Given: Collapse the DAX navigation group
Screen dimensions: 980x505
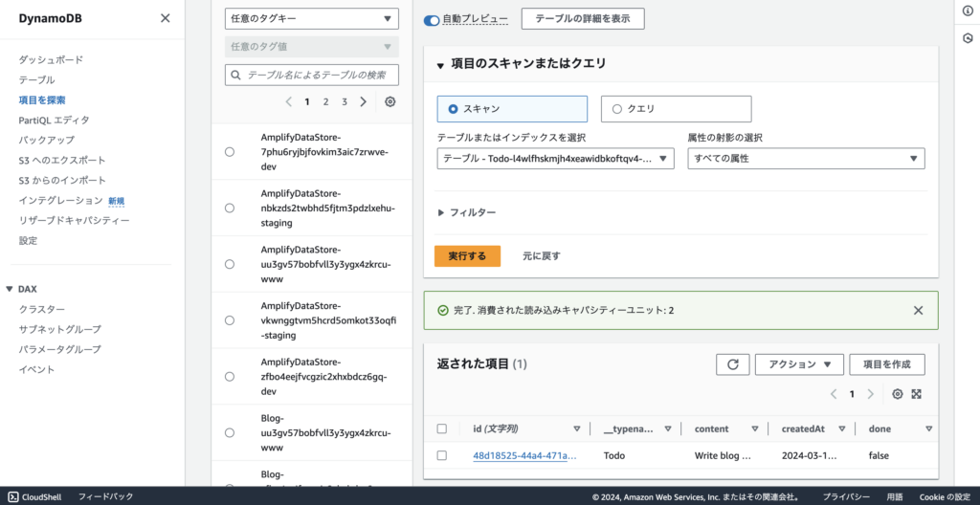Looking at the screenshot, I should click(x=10, y=290).
